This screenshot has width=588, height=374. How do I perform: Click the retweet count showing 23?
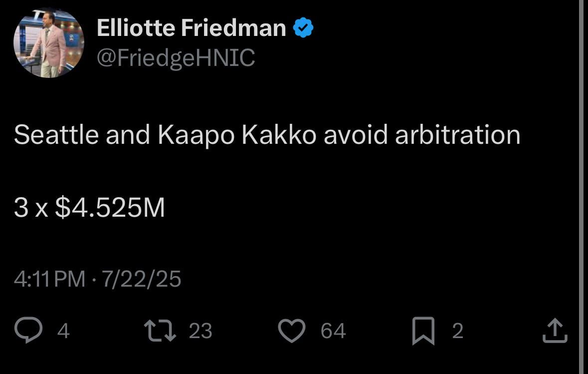click(x=201, y=331)
